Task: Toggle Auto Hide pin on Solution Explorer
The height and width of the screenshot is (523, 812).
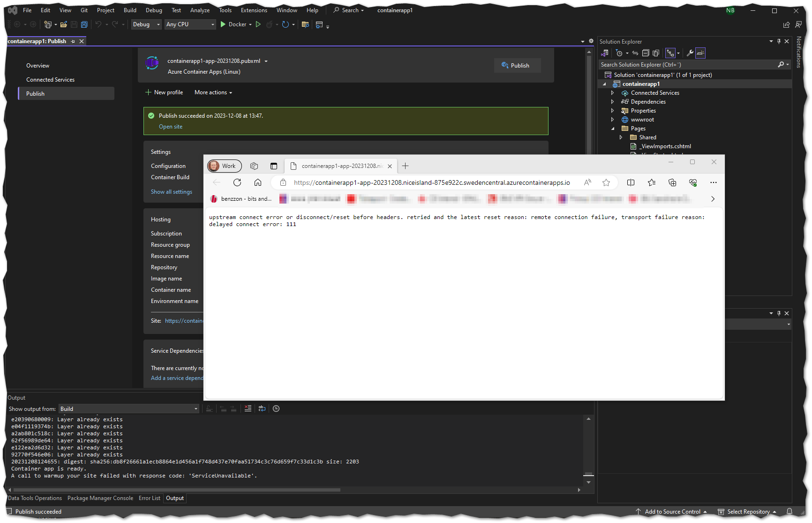Action: point(779,41)
